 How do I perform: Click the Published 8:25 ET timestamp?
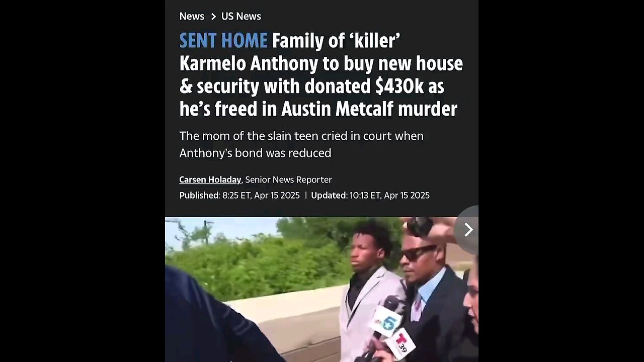pyautogui.click(x=239, y=195)
